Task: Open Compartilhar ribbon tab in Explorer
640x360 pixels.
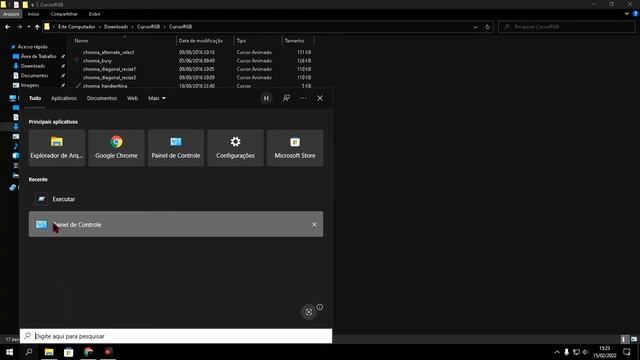Action: click(64, 14)
